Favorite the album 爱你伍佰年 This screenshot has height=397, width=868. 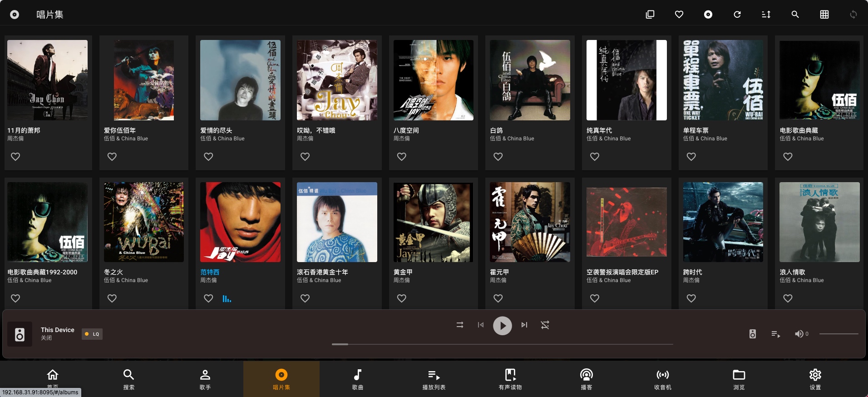112,157
